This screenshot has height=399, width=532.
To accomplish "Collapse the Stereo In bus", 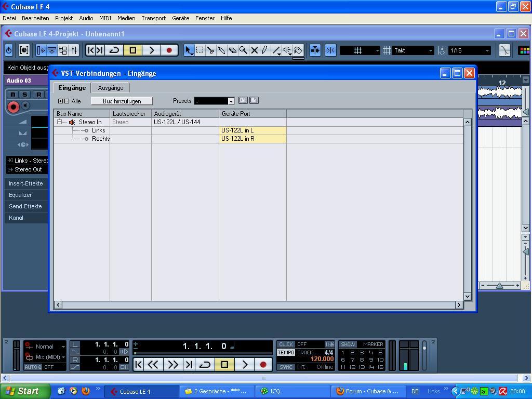I will coord(59,122).
